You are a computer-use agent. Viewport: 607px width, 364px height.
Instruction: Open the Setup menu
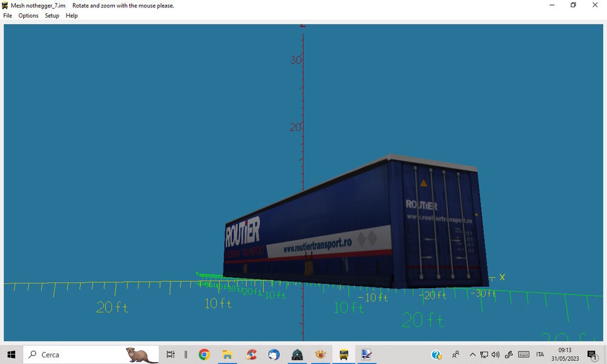(52, 16)
